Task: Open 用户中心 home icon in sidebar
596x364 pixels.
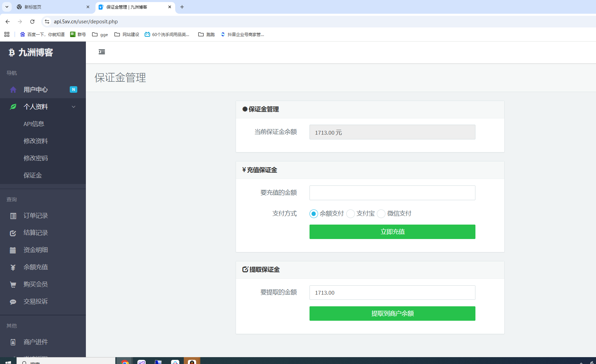Action: click(13, 90)
